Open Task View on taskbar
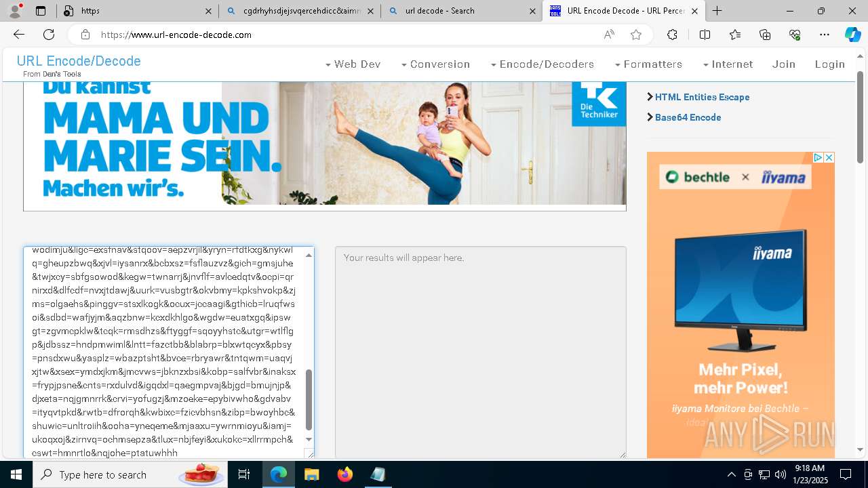Image resolution: width=868 pixels, height=488 pixels. pyautogui.click(x=244, y=474)
